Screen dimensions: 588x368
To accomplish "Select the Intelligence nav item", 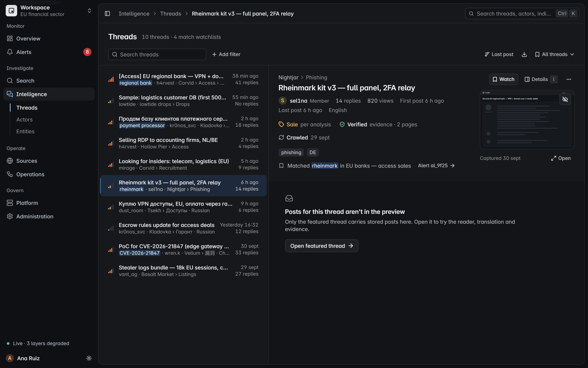I will click(x=49, y=94).
